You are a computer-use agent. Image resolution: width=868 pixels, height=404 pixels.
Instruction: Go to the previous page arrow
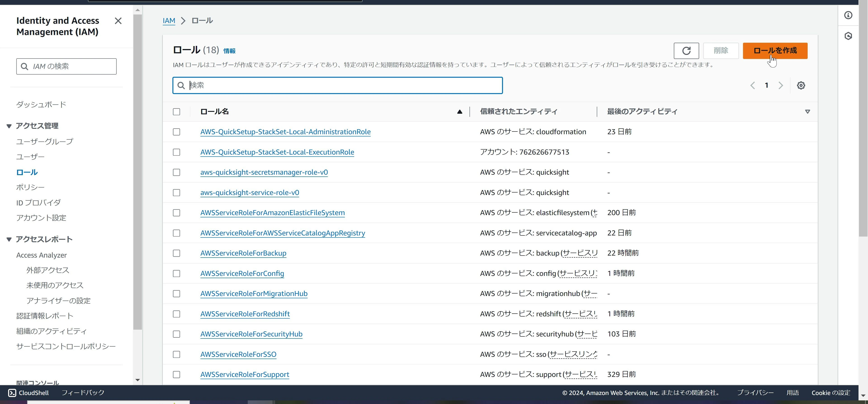(x=752, y=85)
